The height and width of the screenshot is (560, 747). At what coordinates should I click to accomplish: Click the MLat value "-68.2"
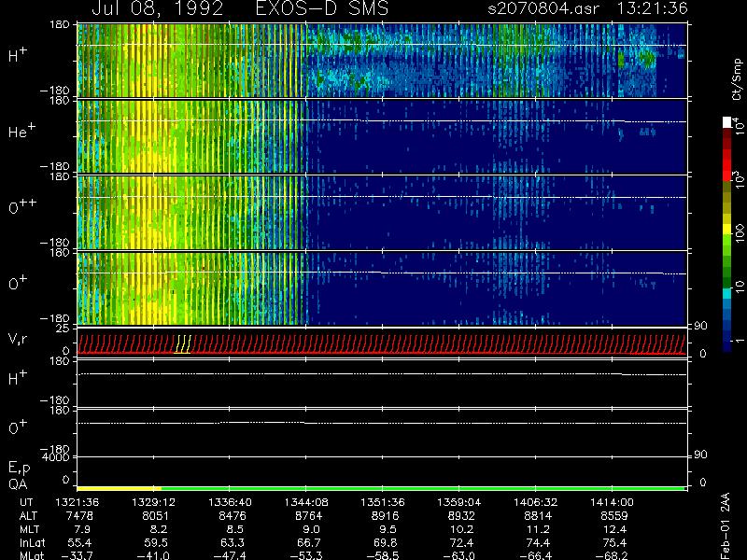(612, 555)
